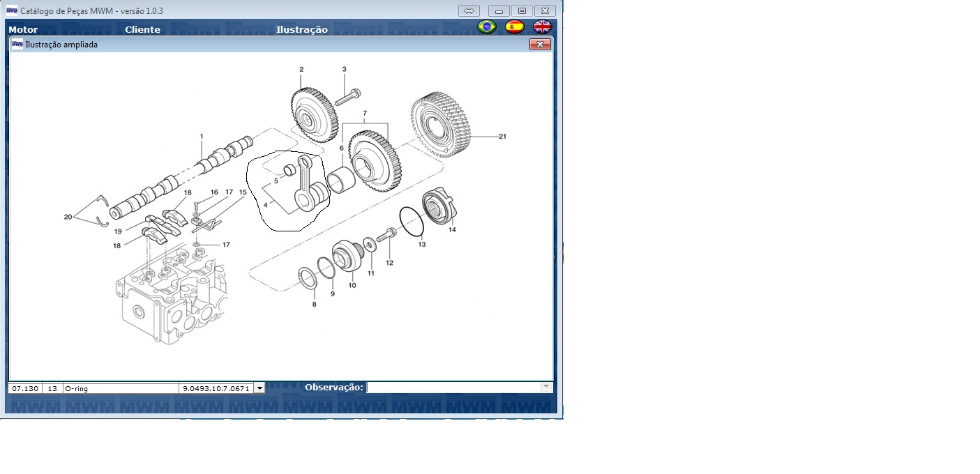Close the Ilustração ampliada window
The image size is (980, 474).
click(x=540, y=45)
